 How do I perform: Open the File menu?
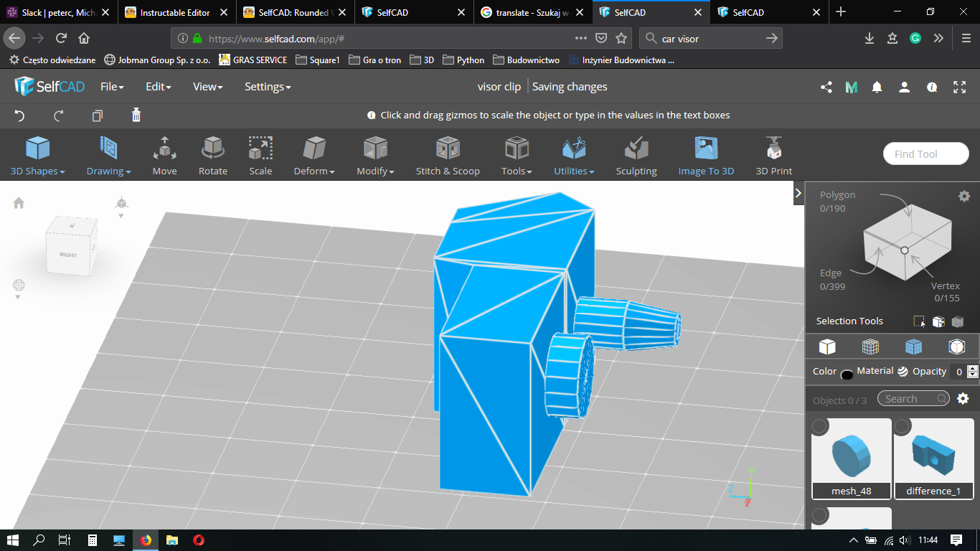click(x=112, y=87)
